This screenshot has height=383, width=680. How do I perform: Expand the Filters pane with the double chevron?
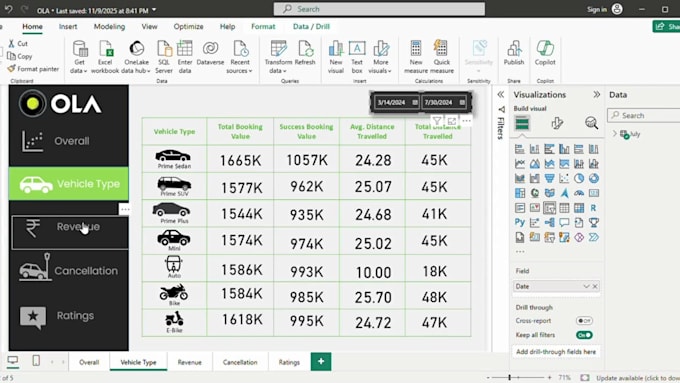[x=500, y=94]
